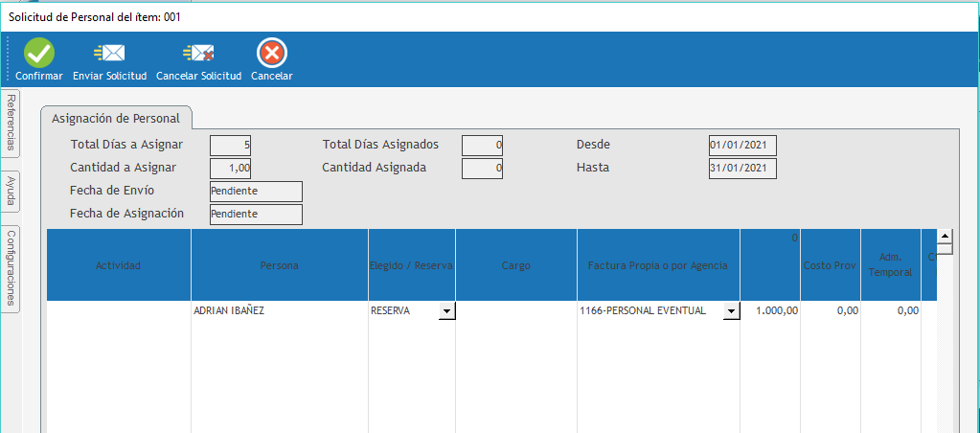Image resolution: width=980 pixels, height=433 pixels.
Task: Click the Fecha de Envío field
Action: pyautogui.click(x=256, y=192)
